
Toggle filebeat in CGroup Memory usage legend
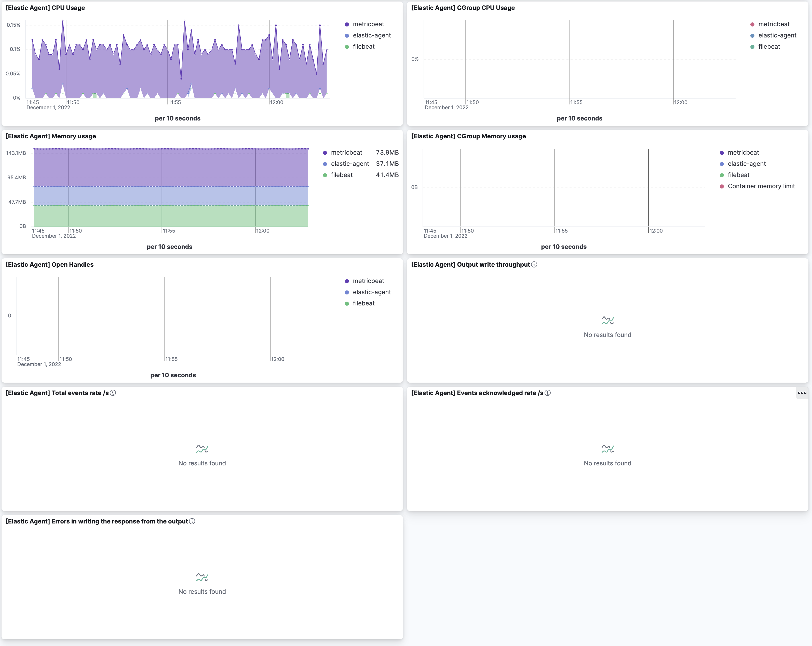pyautogui.click(x=738, y=175)
